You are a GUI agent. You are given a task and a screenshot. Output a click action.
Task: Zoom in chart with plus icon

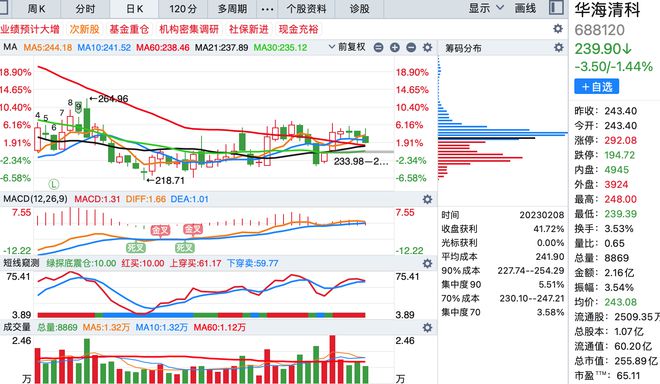pyautogui.click(x=394, y=47)
